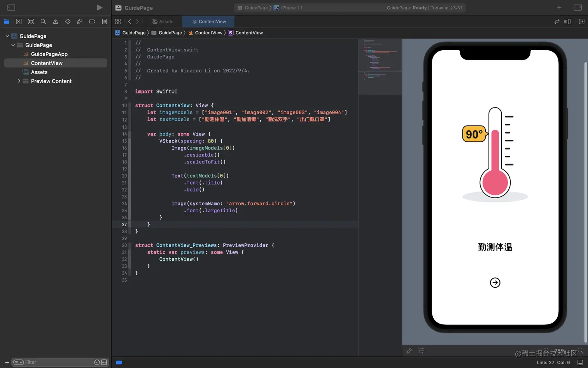Screen dimensions: 588x368
Task: Click the "VStack(spacing: 80)" line
Action: [x=191, y=141]
